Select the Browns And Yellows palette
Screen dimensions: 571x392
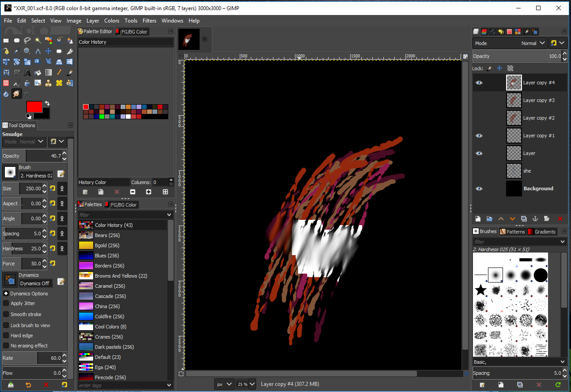pos(121,276)
